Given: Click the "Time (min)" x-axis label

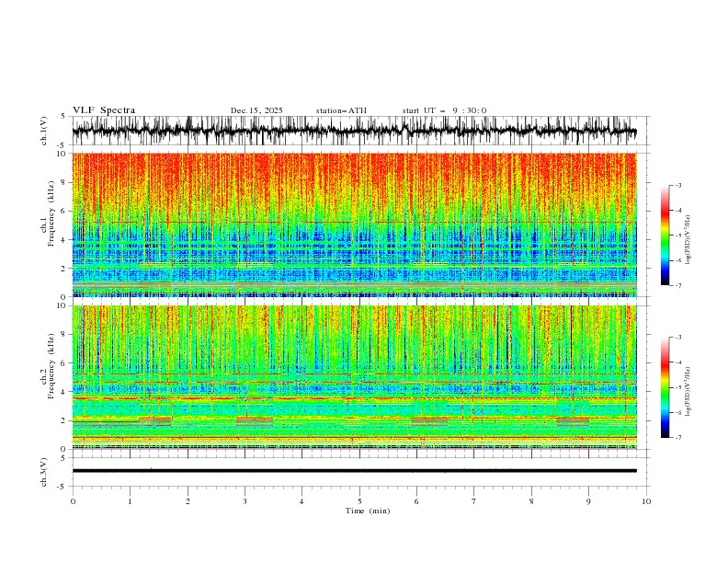Looking at the screenshot, I should (x=368, y=511).
